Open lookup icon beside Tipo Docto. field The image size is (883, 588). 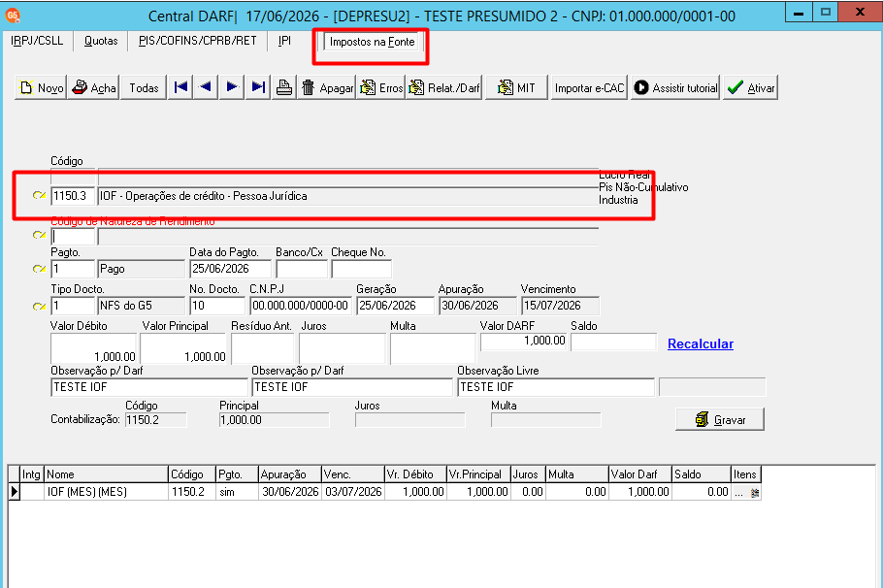[39, 306]
